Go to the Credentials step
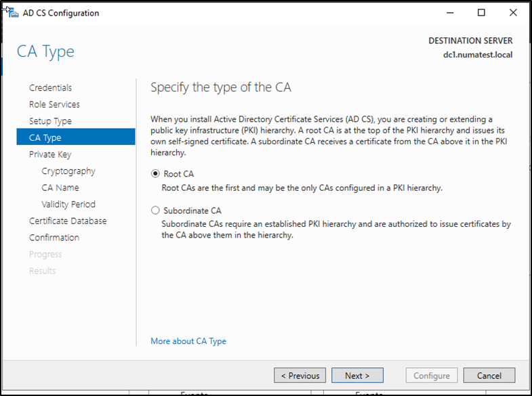The image size is (532, 396). click(x=50, y=88)
